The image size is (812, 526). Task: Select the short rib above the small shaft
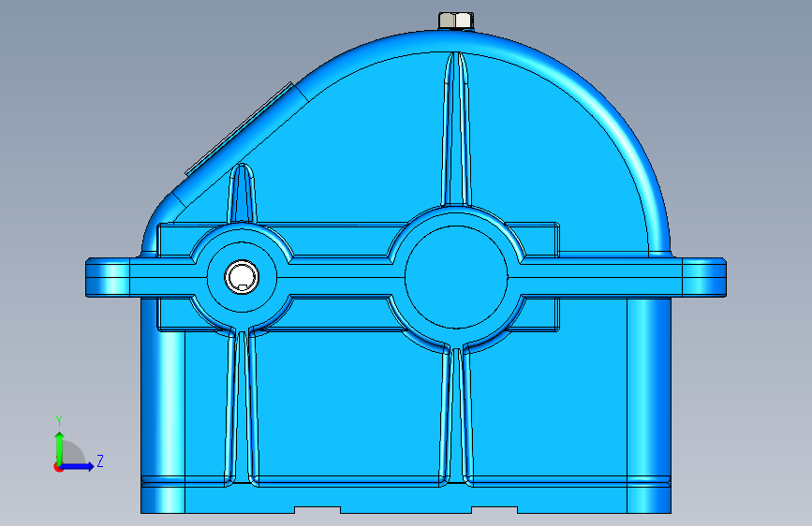tap(242, 194)
